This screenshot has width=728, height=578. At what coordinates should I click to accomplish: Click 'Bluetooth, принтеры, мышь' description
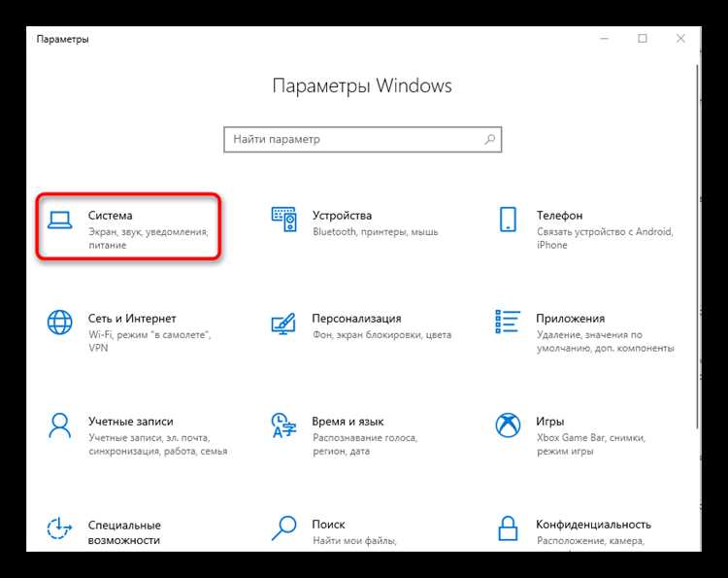tap(375, 232)
